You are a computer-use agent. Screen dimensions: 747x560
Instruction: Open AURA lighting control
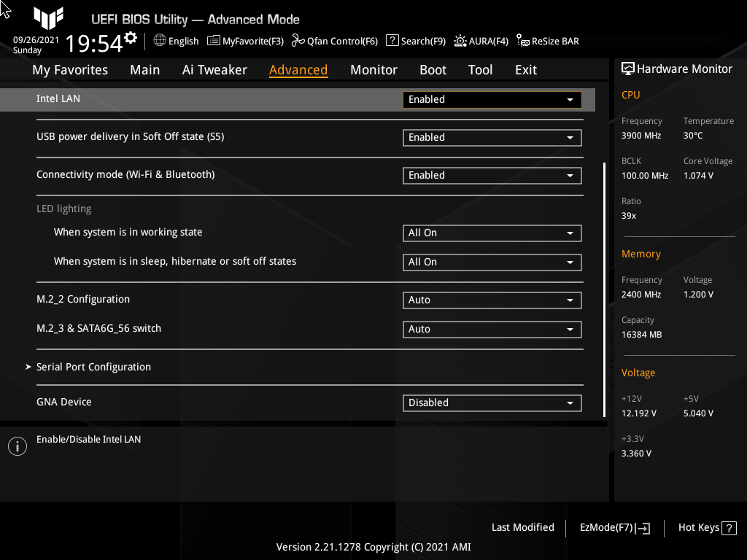click(481, 41)
